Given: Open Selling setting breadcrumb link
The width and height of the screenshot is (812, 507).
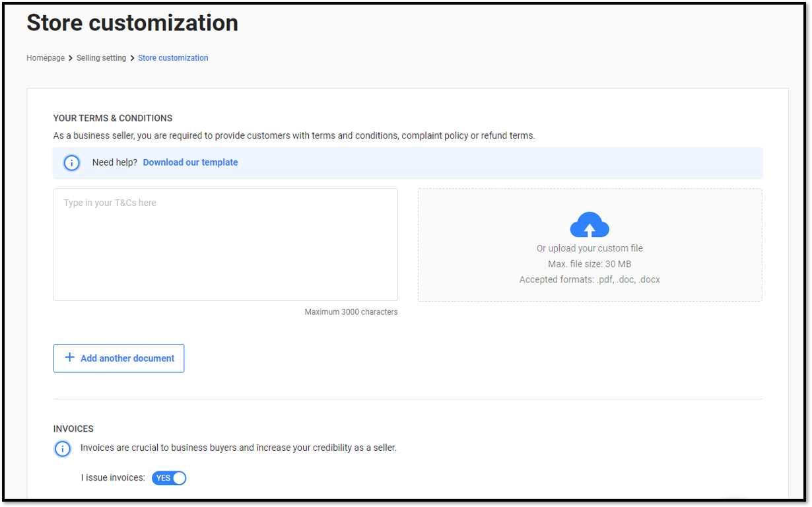Looking at the screenshot, I should (x=101, y=58).
